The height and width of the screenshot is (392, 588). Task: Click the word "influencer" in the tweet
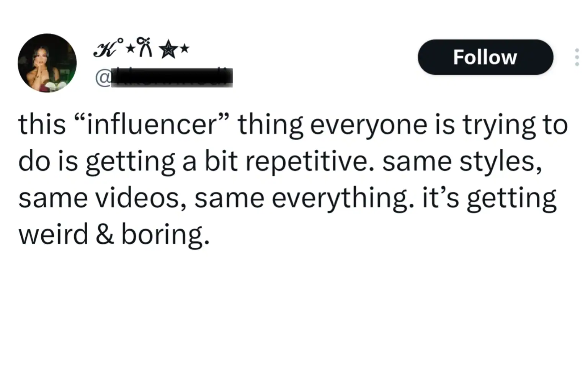152,125
